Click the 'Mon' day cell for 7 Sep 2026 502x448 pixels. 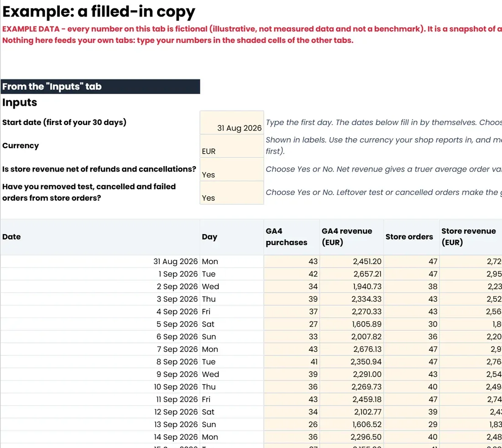(x=232, y=349)
